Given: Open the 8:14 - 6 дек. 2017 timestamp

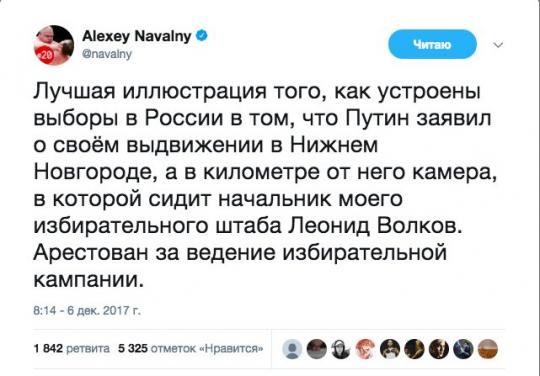Looking at the screenshot, I should point(87,311).
